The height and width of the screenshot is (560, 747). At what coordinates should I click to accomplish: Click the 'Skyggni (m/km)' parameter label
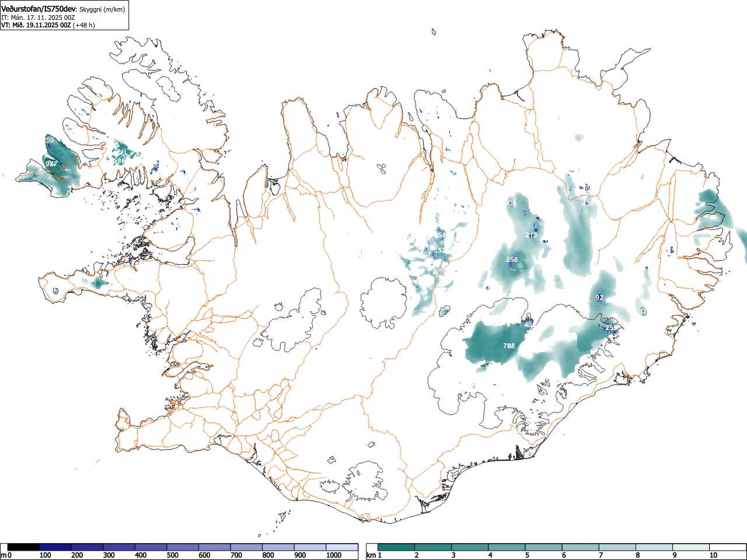(102, 10)
